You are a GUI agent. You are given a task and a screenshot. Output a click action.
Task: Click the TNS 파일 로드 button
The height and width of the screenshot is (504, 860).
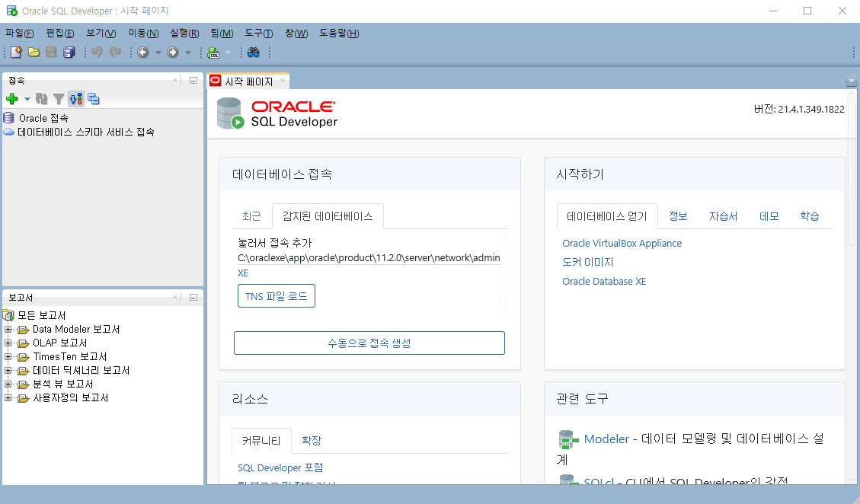tap(277, 296)
